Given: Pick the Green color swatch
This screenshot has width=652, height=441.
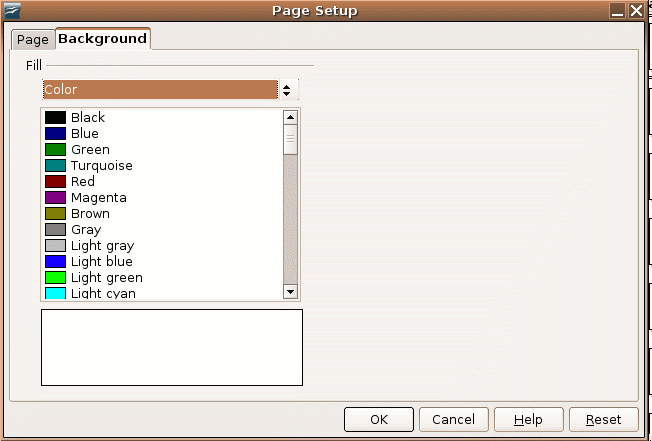Looking at the screenshot, I should [x=55, y=150].
